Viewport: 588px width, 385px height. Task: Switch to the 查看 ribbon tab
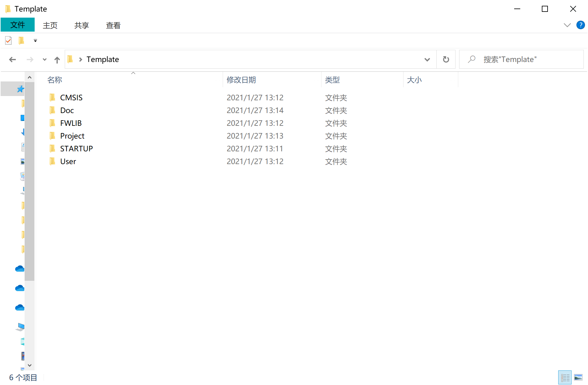coord(113,26)
